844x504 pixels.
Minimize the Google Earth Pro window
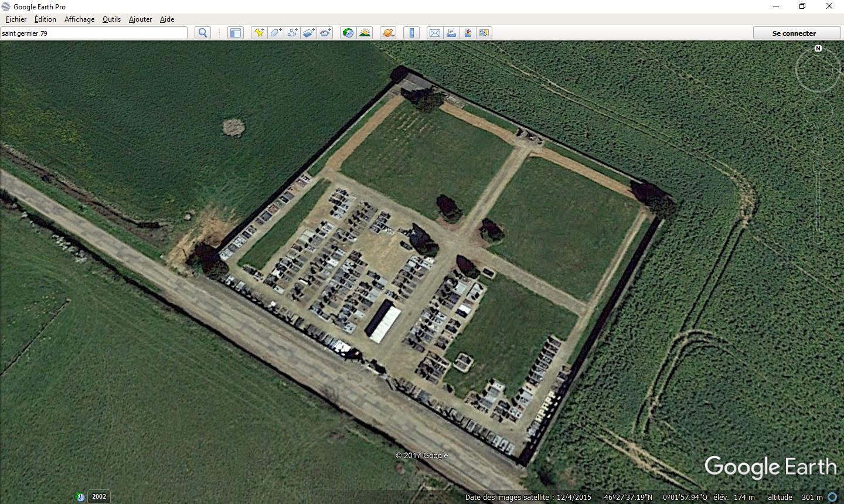776,6
